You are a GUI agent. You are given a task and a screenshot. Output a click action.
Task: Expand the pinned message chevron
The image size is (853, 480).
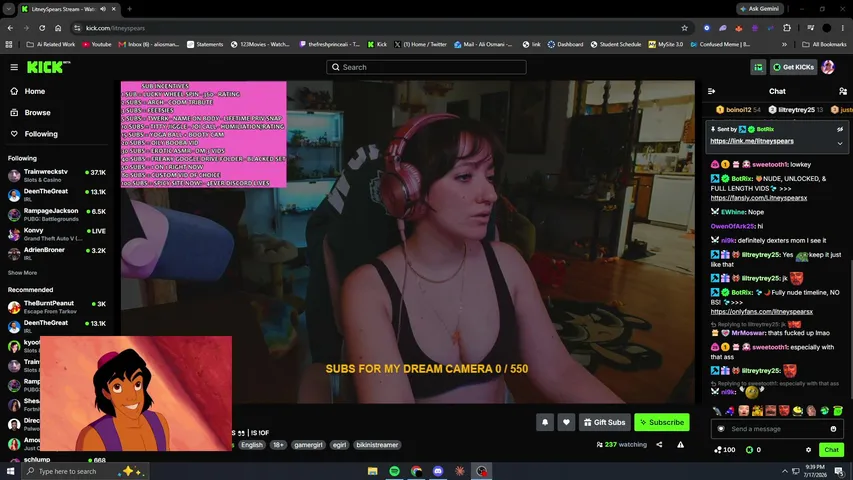tap(840, 144)
